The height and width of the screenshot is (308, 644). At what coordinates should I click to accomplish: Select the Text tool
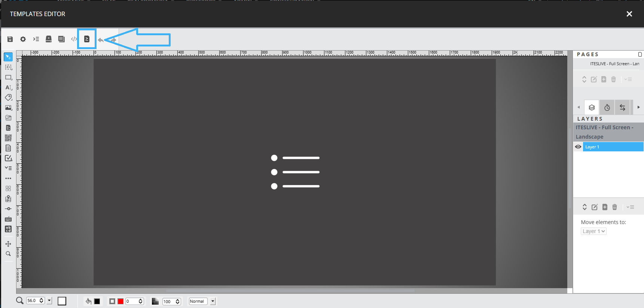click(8, 87)
